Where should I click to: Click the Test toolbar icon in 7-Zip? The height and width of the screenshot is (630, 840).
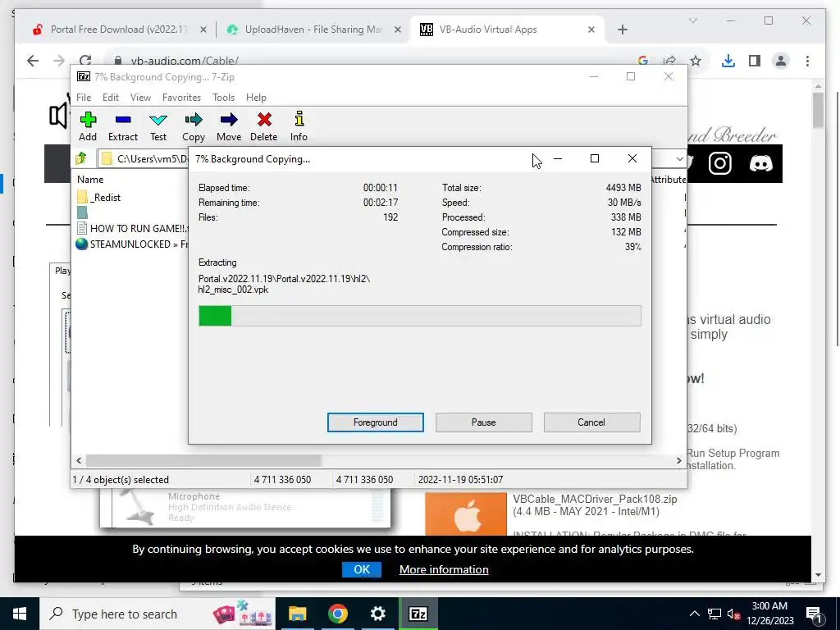coord(158,126)
